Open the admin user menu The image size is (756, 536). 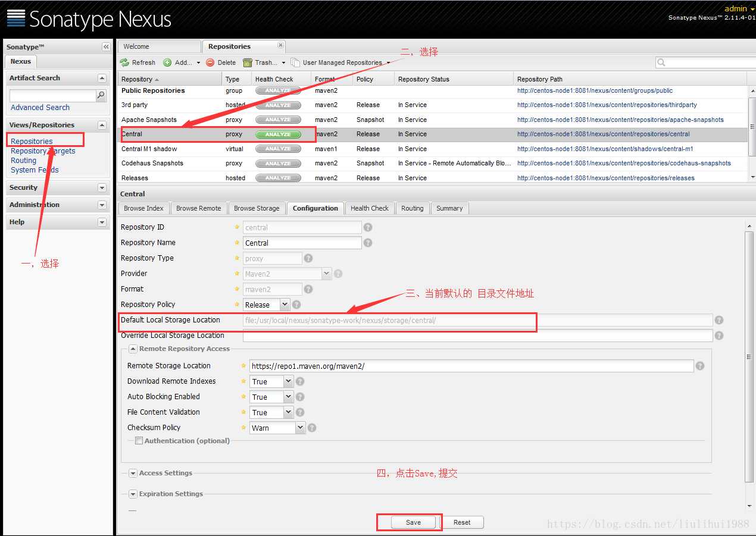739,8
